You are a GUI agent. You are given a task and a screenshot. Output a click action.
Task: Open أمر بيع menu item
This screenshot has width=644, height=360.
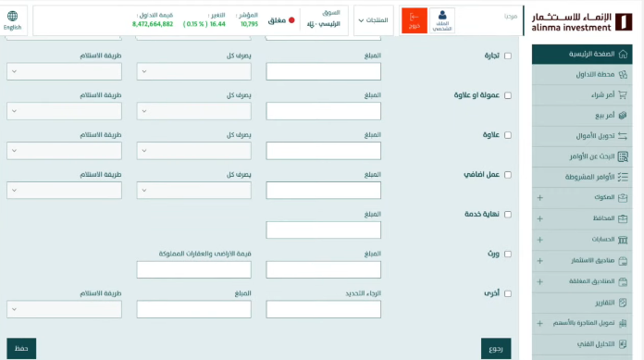(x=582, y=116)
